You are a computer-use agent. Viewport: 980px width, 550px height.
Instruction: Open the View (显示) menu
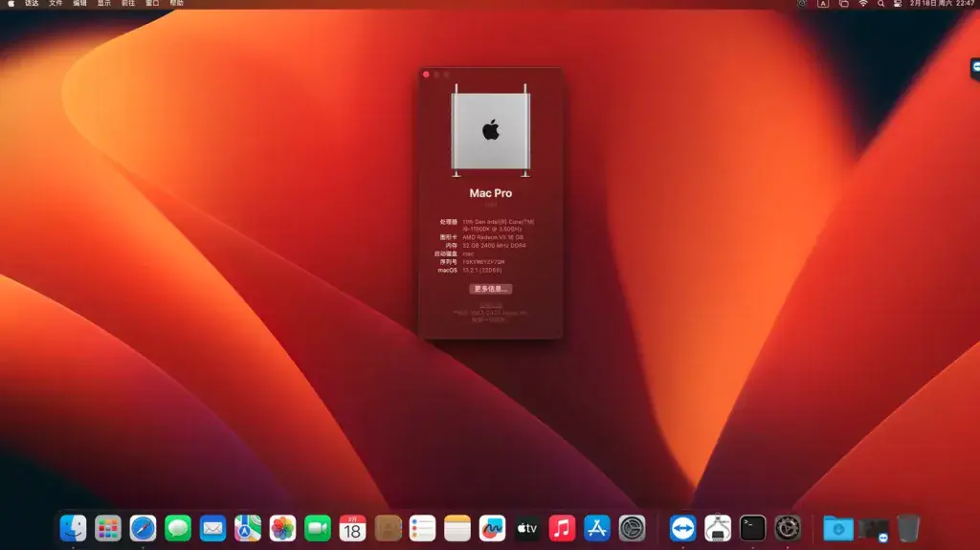click(x=104, y=4)
